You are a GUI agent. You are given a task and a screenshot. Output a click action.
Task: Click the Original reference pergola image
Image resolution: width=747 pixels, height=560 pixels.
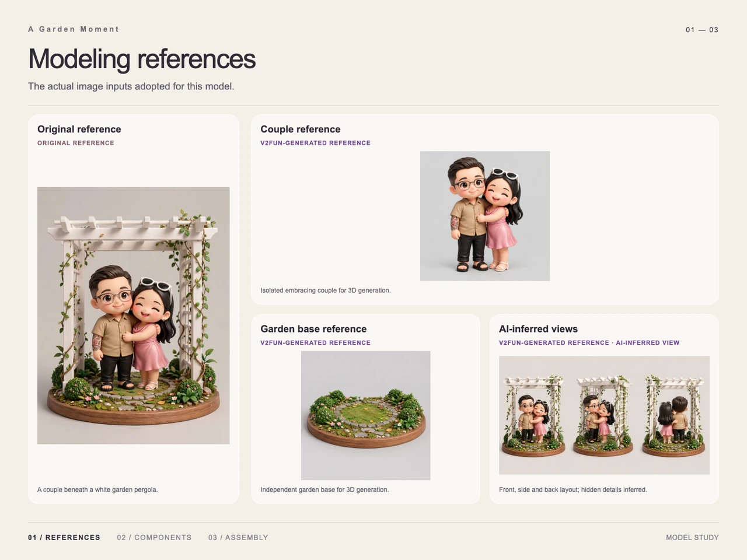click(134, 316)
